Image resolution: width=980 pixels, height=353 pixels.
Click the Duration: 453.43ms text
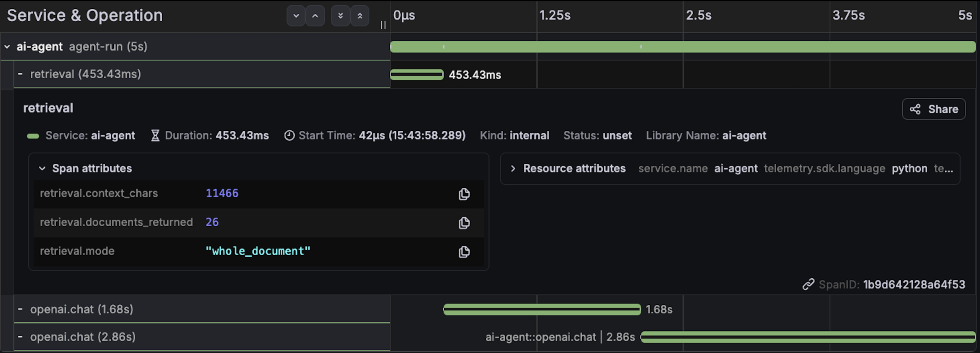(217, 135)
